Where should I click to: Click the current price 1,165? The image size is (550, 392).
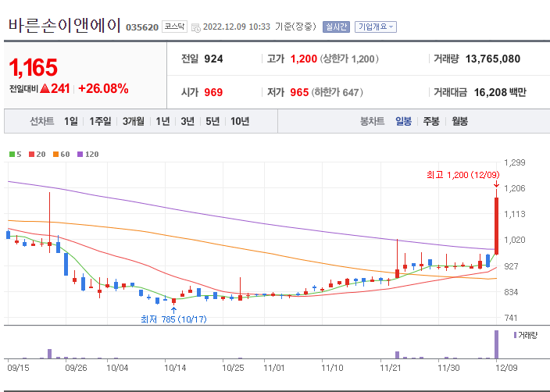tap(34, 67)
